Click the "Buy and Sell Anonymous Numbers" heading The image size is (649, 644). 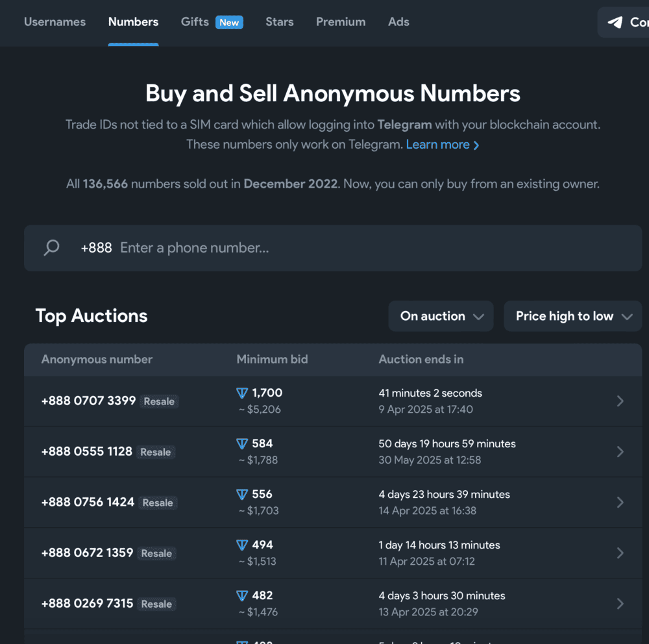tap(333, 93)
